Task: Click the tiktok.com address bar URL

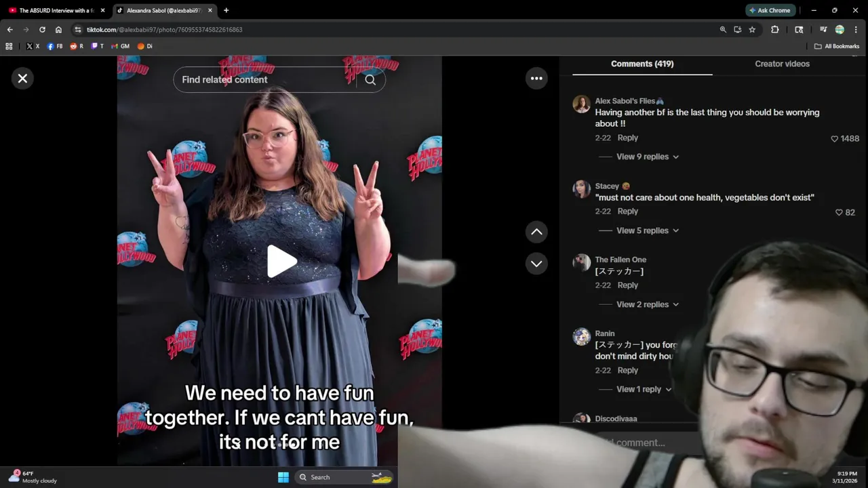Action: tap(164, 30)
